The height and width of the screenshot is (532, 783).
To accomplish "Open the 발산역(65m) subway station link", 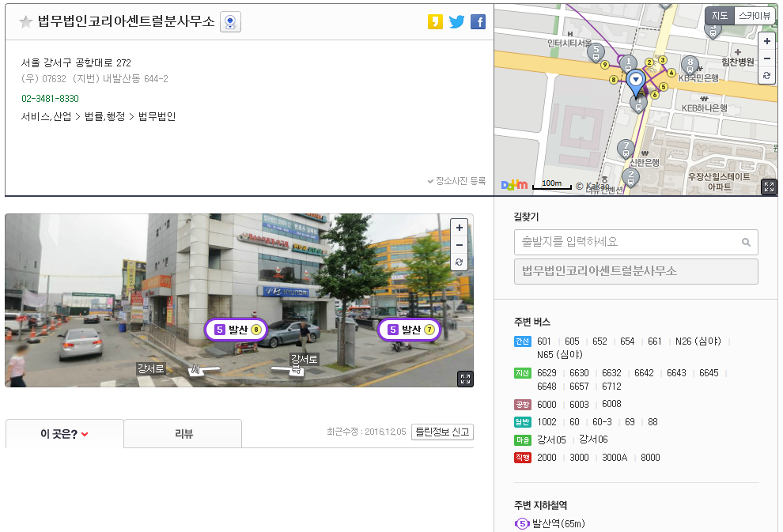I will 558,523.
